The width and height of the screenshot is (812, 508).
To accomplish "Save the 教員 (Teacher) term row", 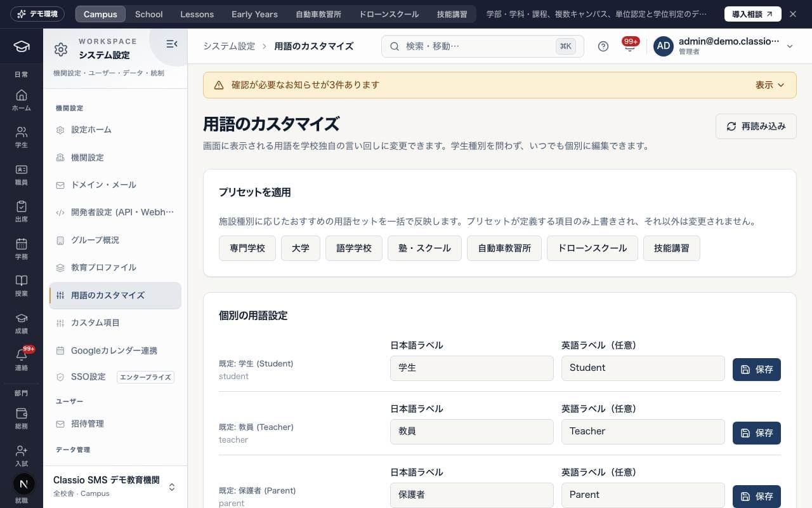I will (757, 433).
